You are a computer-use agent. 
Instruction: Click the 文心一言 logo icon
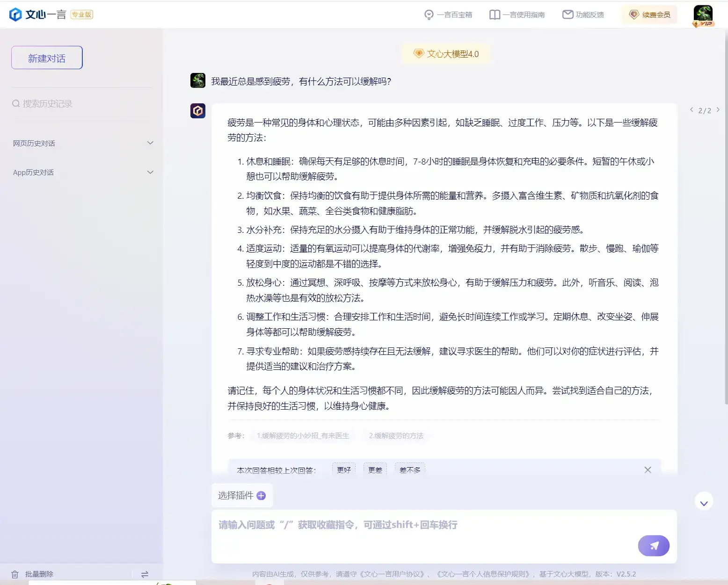(15, 14)
